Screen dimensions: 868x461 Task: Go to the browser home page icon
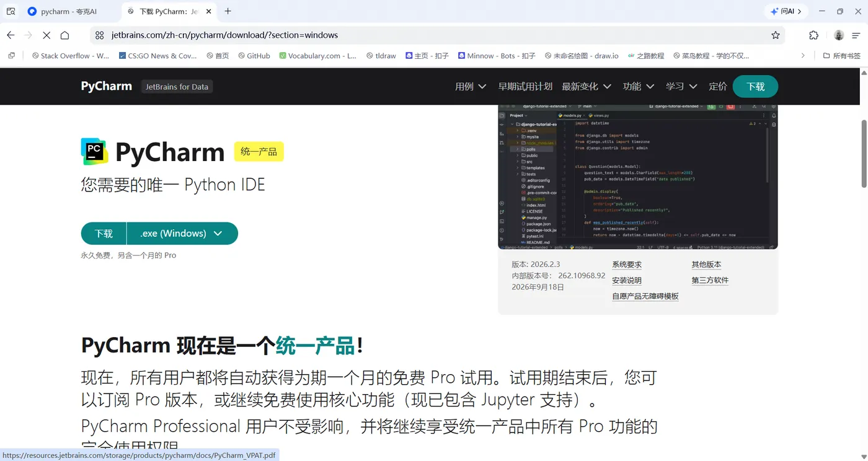click(x=64, y=35)
